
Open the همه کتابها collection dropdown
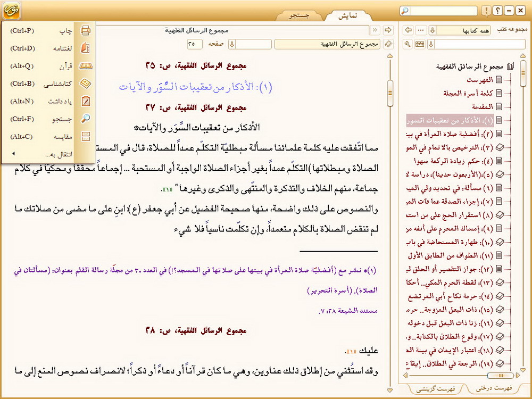pyautogui.click(x=433, y=30)
